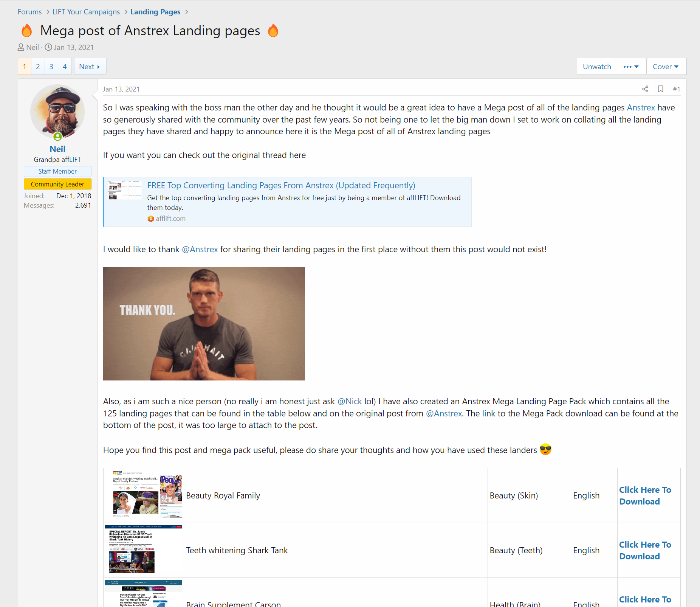Click the @Anstrex mention in the thank-you sentence

tap(200, 249)
